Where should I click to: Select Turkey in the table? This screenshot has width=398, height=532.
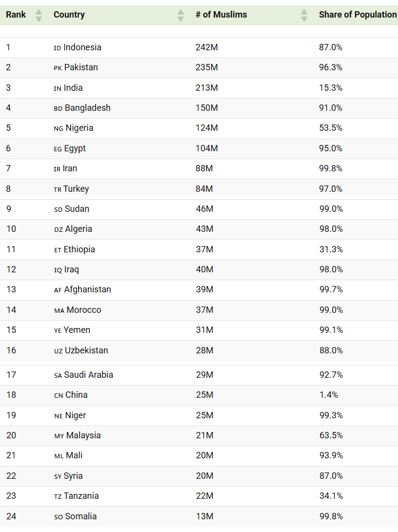[x=76, y=189]
